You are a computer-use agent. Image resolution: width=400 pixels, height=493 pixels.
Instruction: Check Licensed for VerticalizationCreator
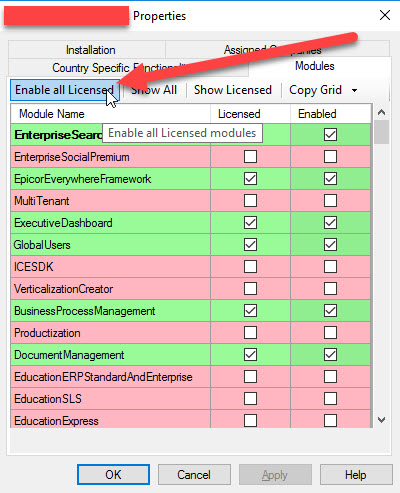[x=250, y=288]
